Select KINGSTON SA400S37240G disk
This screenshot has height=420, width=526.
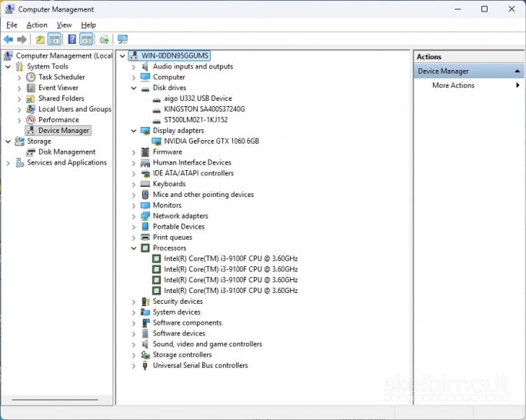tap(205, 109)
